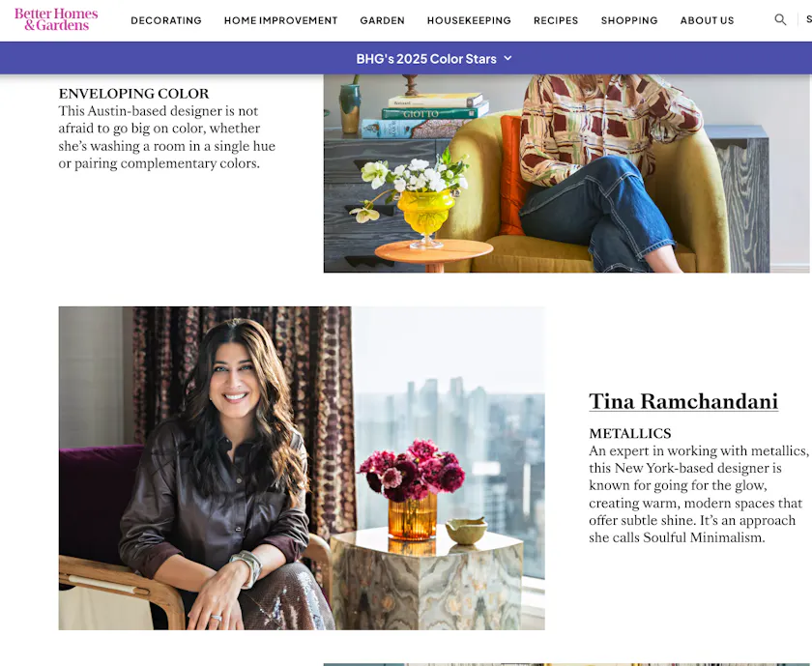Screen dimensions: 812x666
Task: Expand the BHG's 2025 Color Stars chevron
Action: coord(508,58)
